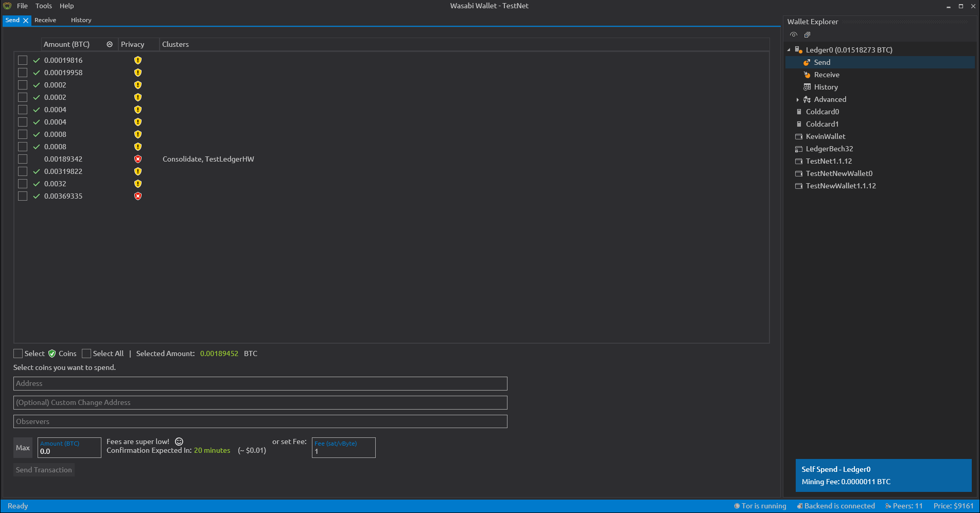980x513 pixels.
Task: Open the Tools menu
Action: click(x=44, y=6)
